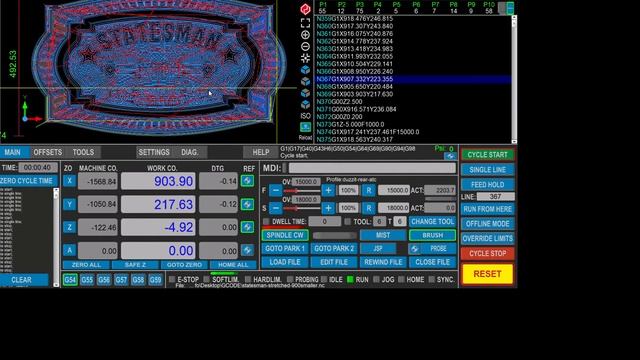
Task: Click the G-code list vertical scrollbar
Action: coord(514,79)
